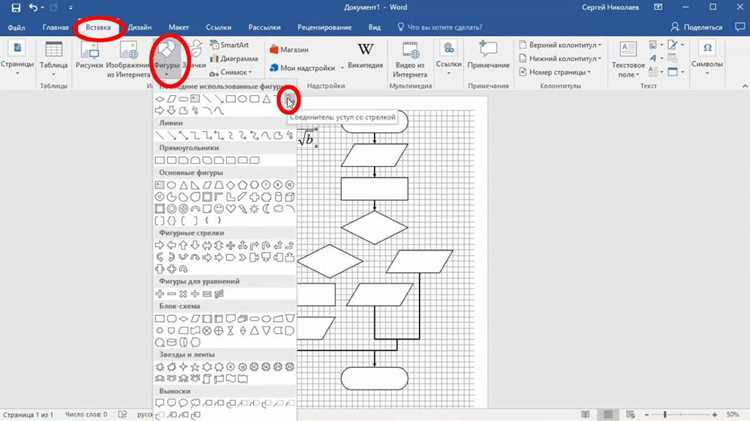Image resolution: width=750 pixels, height=421 pixels.
Task: Select the diamond in recently used shapes
Action: point(159,99)
